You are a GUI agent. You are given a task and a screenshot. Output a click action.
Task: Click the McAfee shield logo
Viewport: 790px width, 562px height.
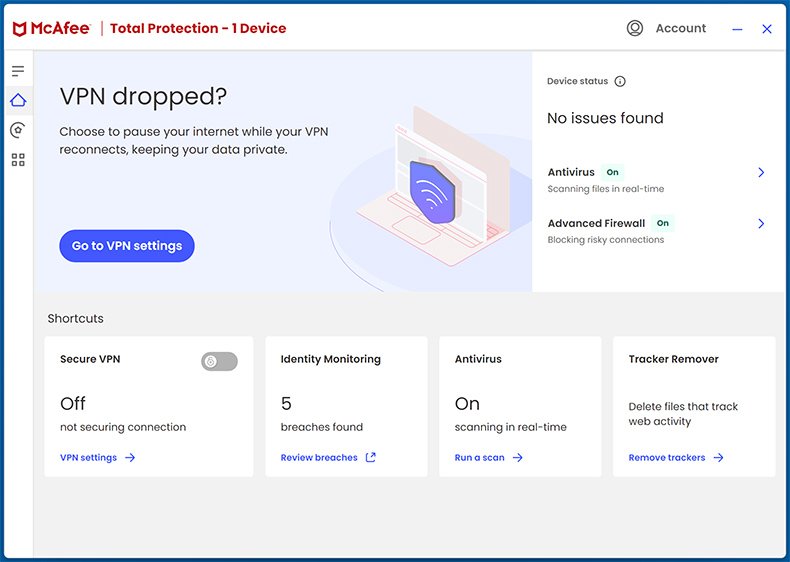tap(19, 29)
